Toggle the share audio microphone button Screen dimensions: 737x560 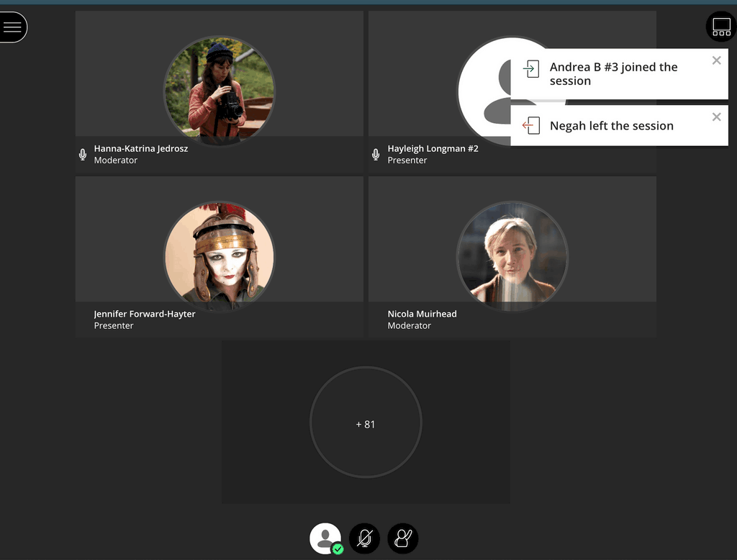tap(364, 538)
